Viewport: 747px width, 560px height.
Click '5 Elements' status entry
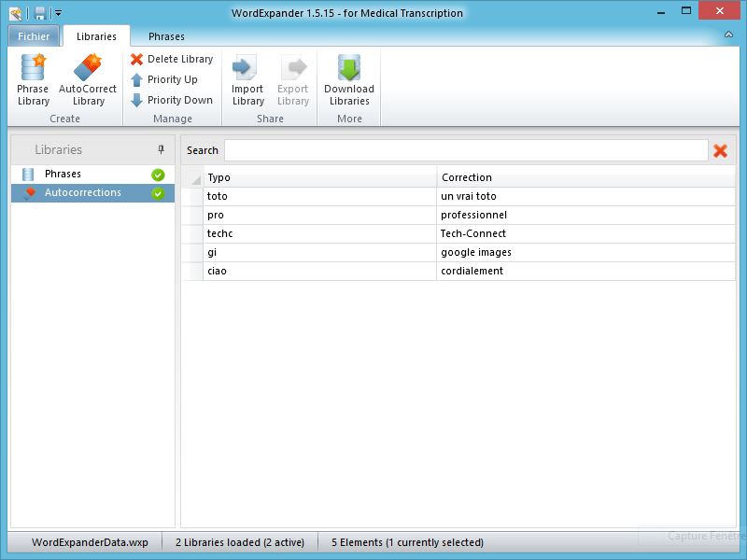(x=407, y=542)
